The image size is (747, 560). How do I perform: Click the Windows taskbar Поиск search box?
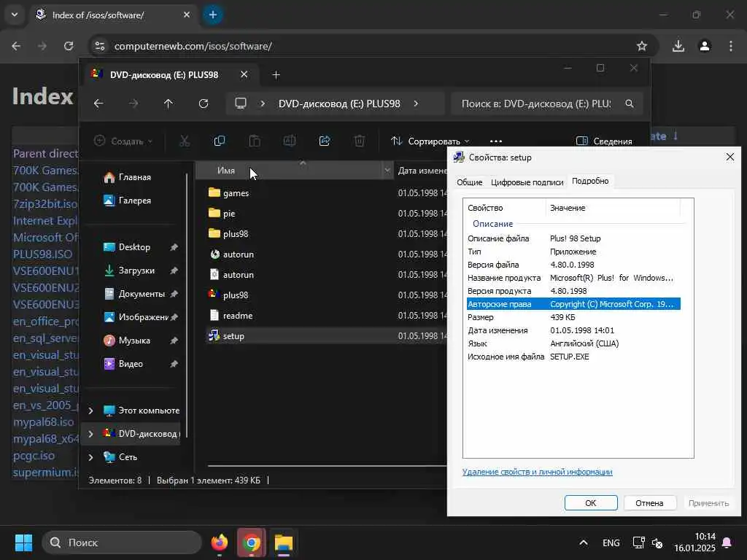click(122, 542)
